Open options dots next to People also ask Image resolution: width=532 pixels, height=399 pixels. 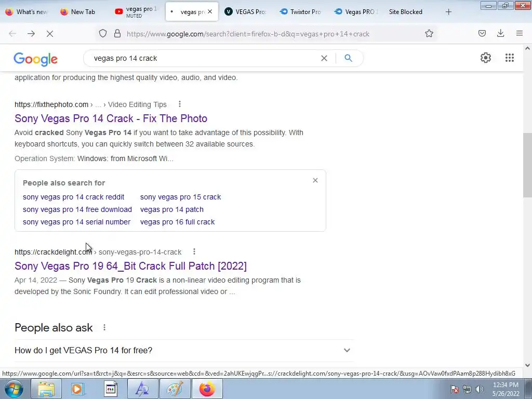(104, 327)
